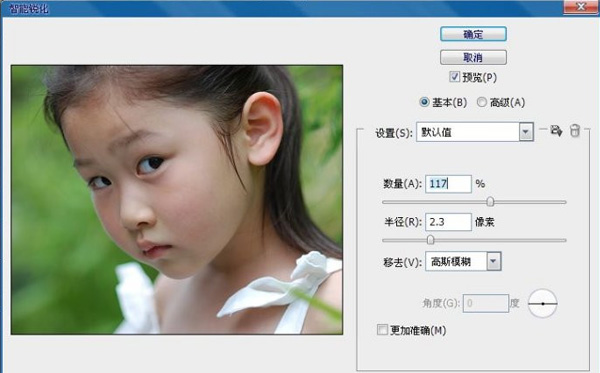The width and height of the screenshot is (600, 373).
Task: Expand the 移去(V) 高斯模糊 dropdown arrow
Action: tap(494, 262)
